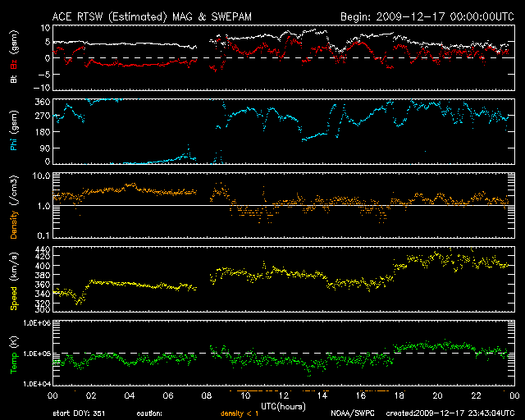This screenshot has width=525, height=420.
Task: Click the '20' hour tick label
Action: click(x=437, y=395)
